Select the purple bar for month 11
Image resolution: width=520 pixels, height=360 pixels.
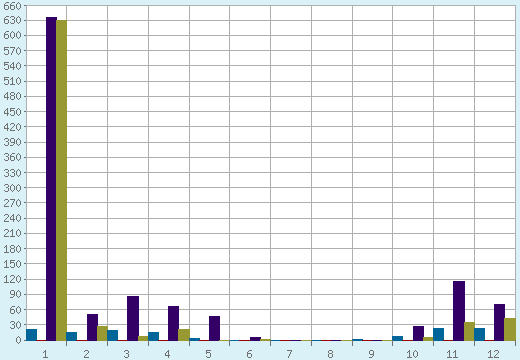coord(459,311)
